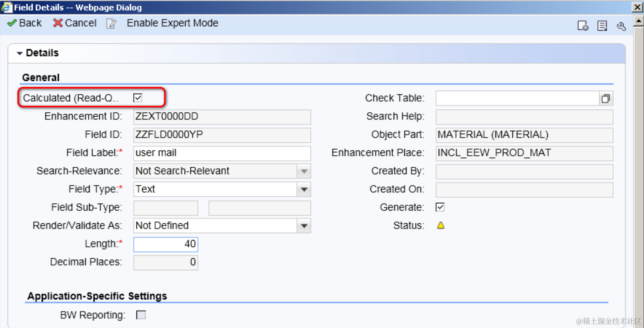Open the Check Table value help icon
The image size is (644, 328).
[x=606, y=98]
